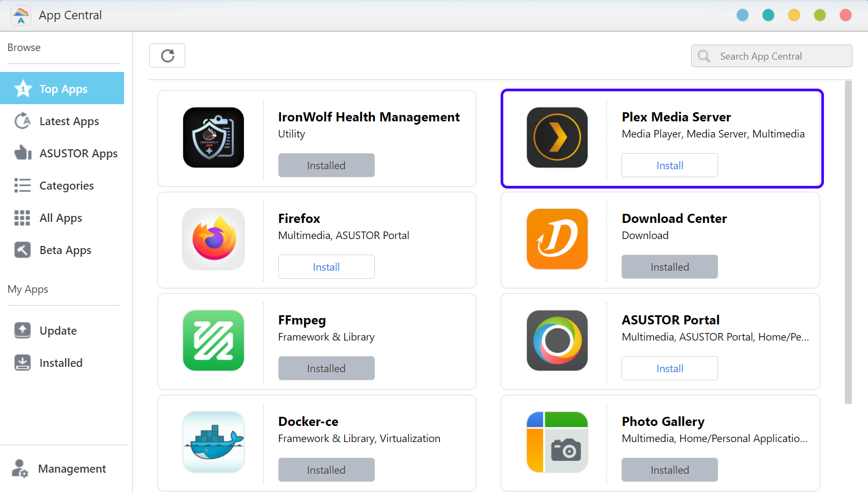This screenshot has width=868, height=492.
Task: Install the Firefox app
Action: (326, 267)
